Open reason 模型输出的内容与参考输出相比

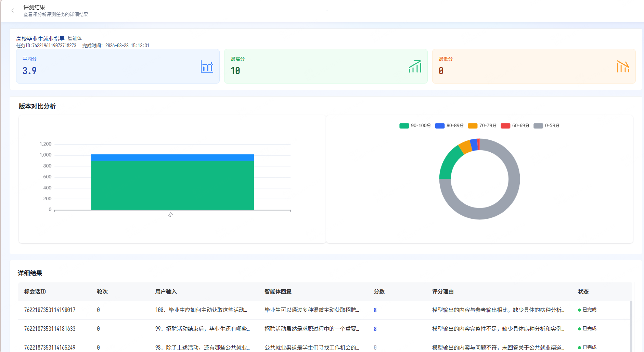(498, 310)
